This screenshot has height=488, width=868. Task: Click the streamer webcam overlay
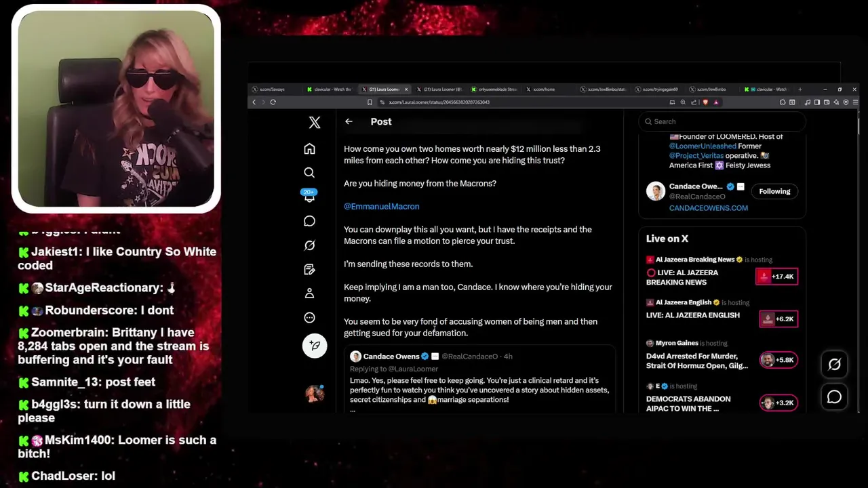point(116,108)
